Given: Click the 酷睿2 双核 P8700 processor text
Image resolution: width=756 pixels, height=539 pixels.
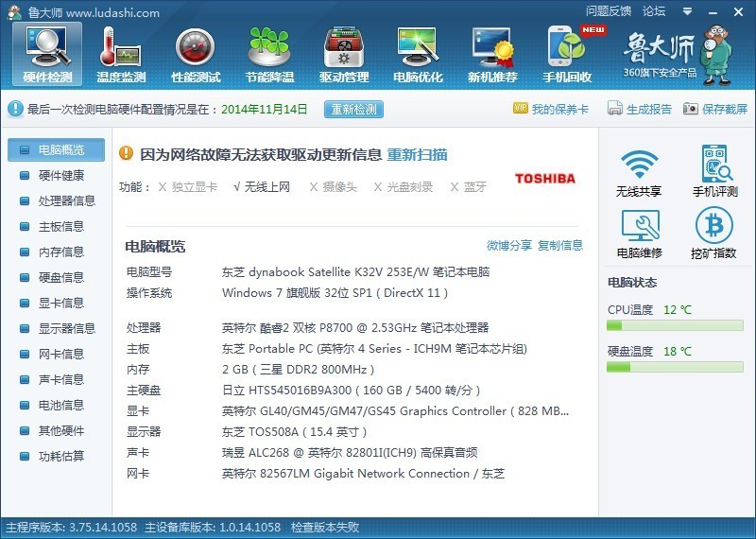Looking at the screenshot, I should 355,327.
